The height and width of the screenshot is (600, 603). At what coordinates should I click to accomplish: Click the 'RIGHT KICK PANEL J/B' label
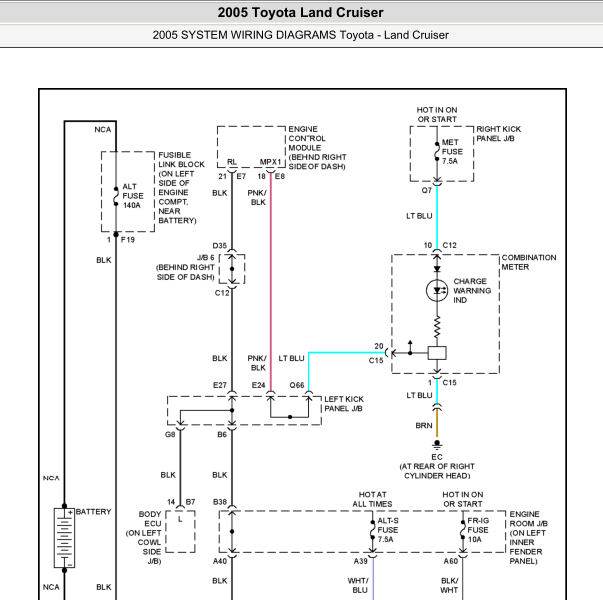[x=498, y=134]
